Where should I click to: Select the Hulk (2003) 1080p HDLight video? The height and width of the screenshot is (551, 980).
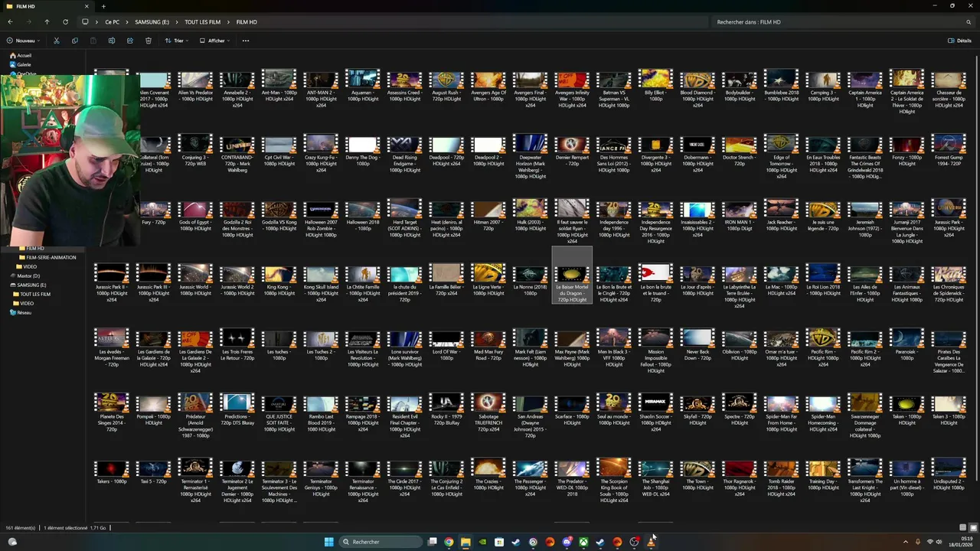pyautogui.click(x=530, y=215)
